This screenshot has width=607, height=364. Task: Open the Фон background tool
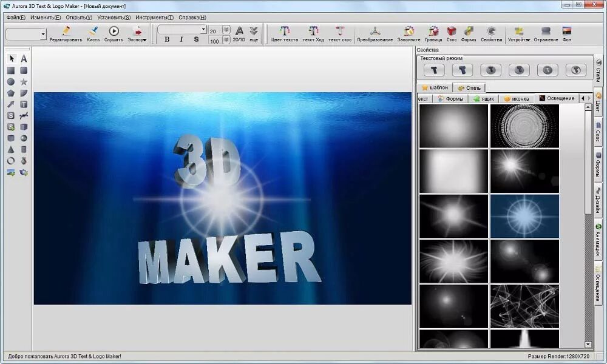(x=567, y=33)
